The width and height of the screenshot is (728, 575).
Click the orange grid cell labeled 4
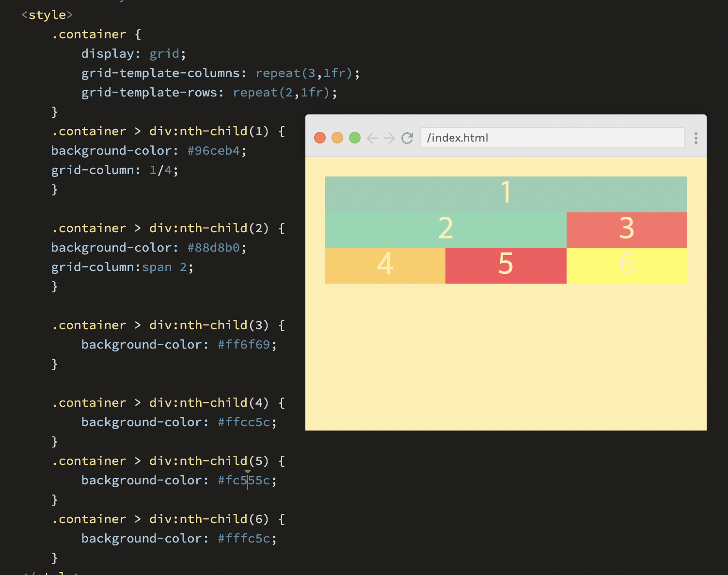coord(384,266)
